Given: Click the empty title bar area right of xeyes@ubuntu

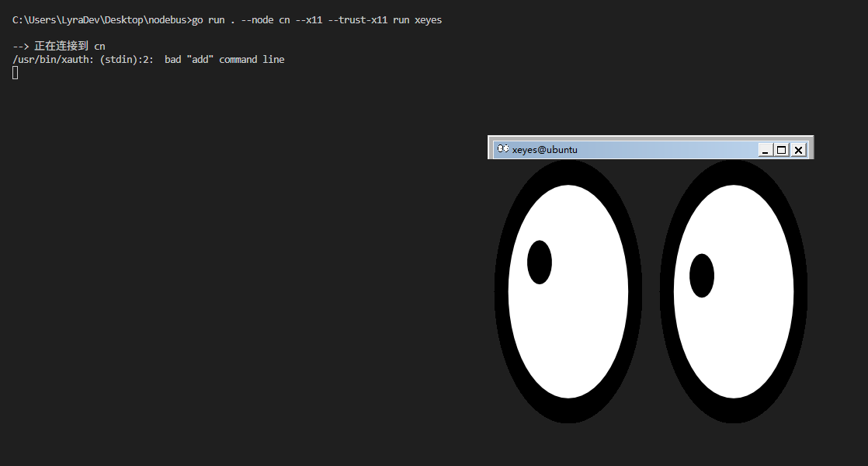Looking at the screenshot, I should tap(668, 150).
